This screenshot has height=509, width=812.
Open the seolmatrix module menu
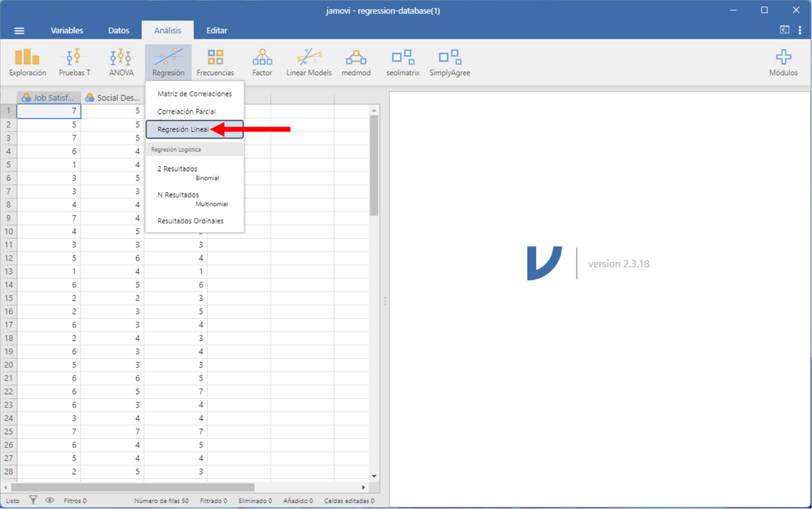coord(403,63)
